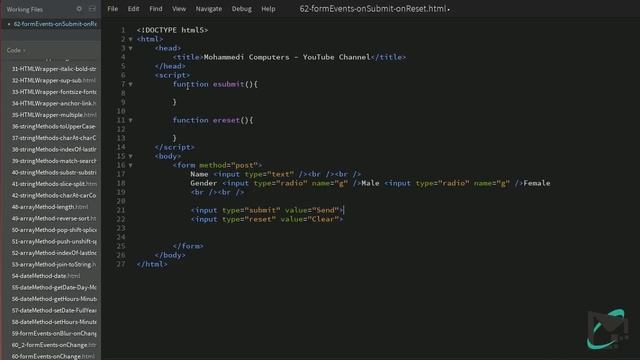Open 49-arrayMethod-reverse-sort file
640x360 pixels.
[54, 218]
